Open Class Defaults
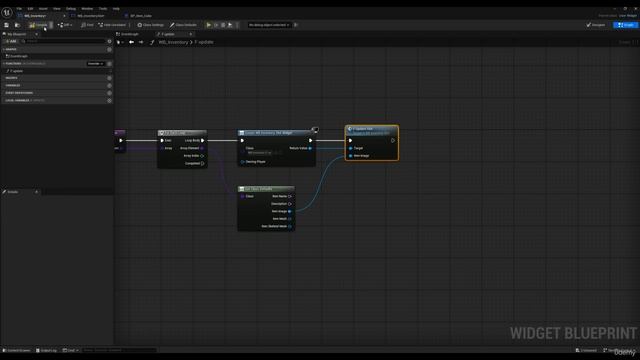The width and height of the screenshot is (640, 360). [x=183, y=25]
